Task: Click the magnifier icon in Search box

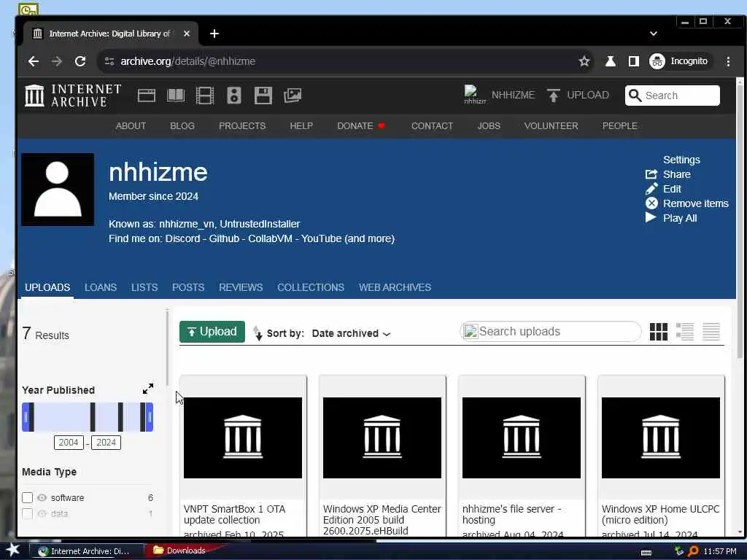Action: (635, 96)
